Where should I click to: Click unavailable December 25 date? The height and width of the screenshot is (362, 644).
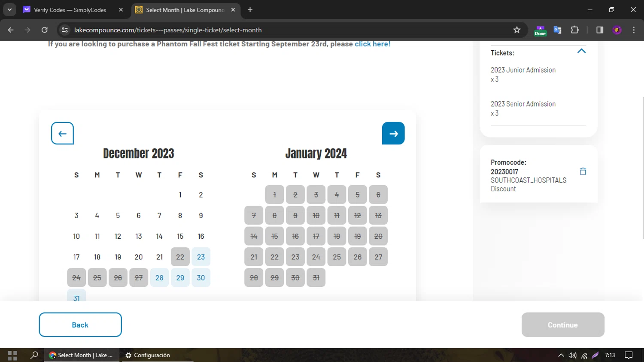pyautogui.click(x=97, y=277)
